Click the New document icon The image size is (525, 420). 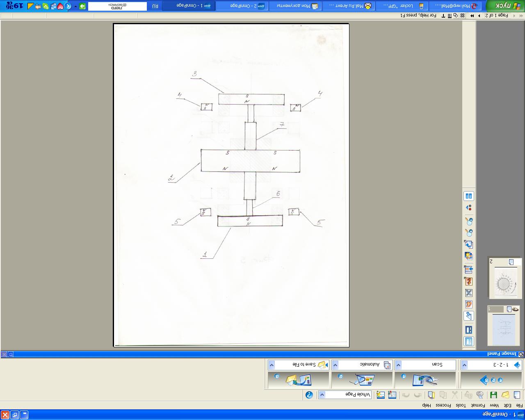[x=517, y=395]
